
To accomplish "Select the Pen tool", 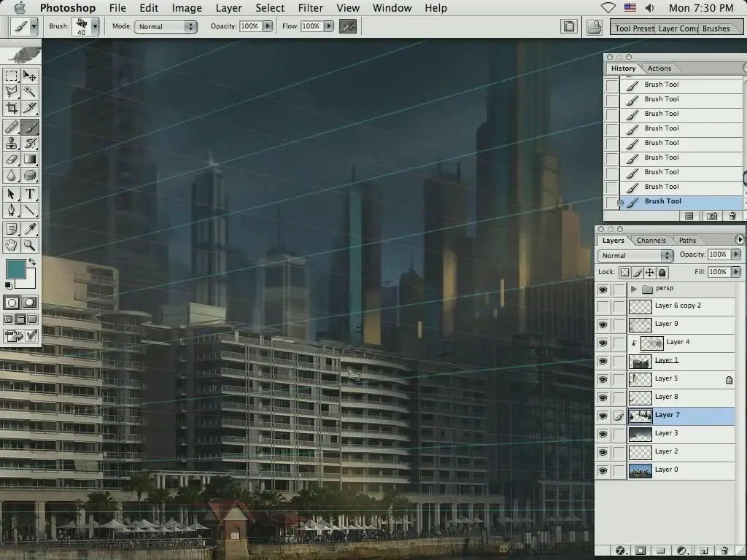I will [x=12, y=210].
